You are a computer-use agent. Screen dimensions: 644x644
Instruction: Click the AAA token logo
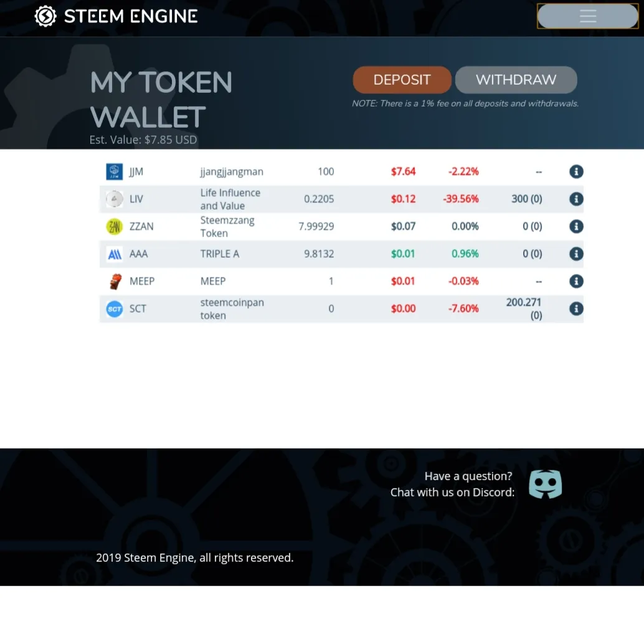click(114, 254)
